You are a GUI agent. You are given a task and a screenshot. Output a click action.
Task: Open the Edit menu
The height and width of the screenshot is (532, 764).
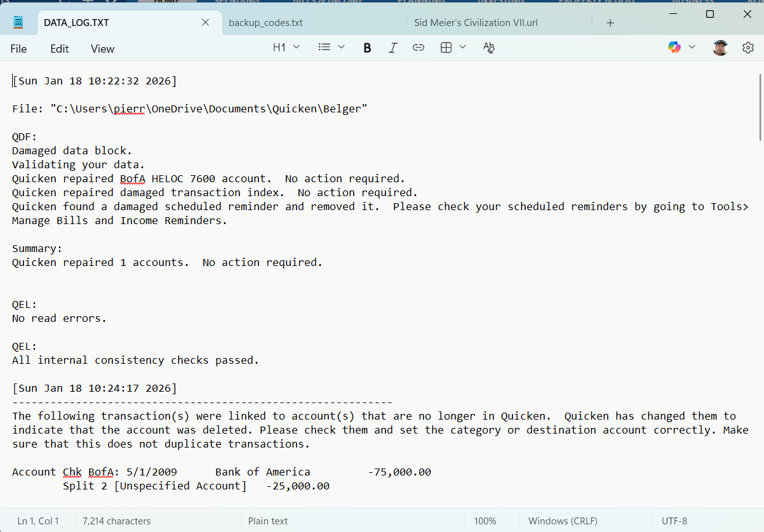point(60,49)
